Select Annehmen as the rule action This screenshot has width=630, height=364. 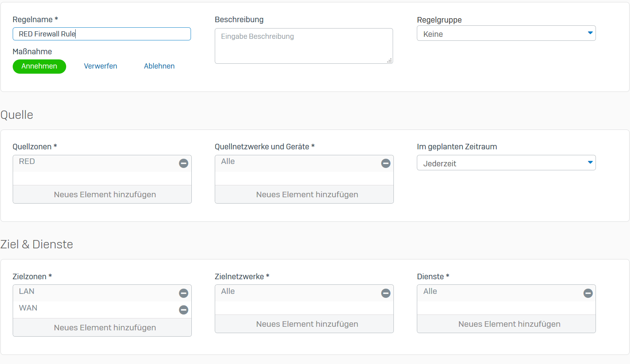tap(39, 66)
